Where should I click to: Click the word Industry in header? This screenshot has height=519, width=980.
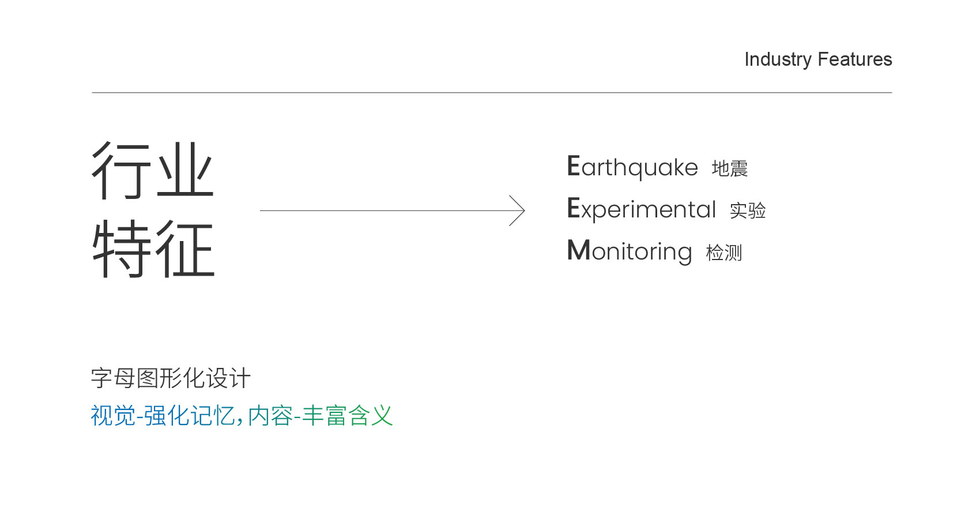[778, 60]
